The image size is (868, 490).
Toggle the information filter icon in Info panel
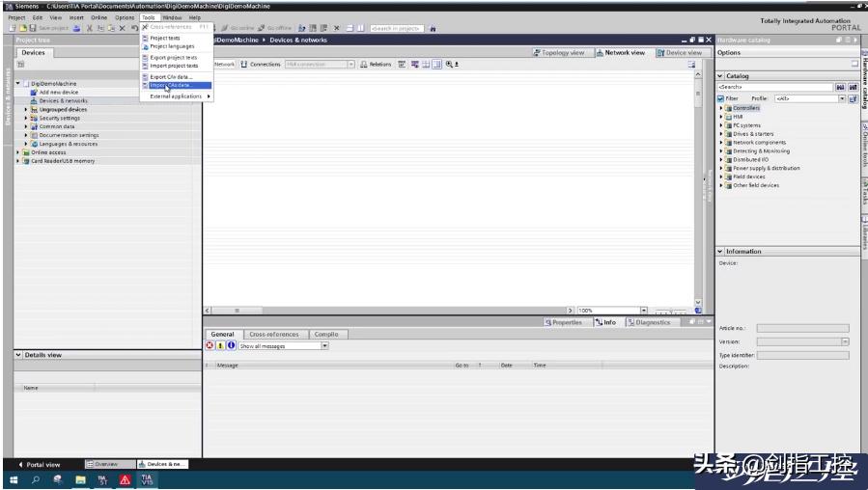(231, 345)
